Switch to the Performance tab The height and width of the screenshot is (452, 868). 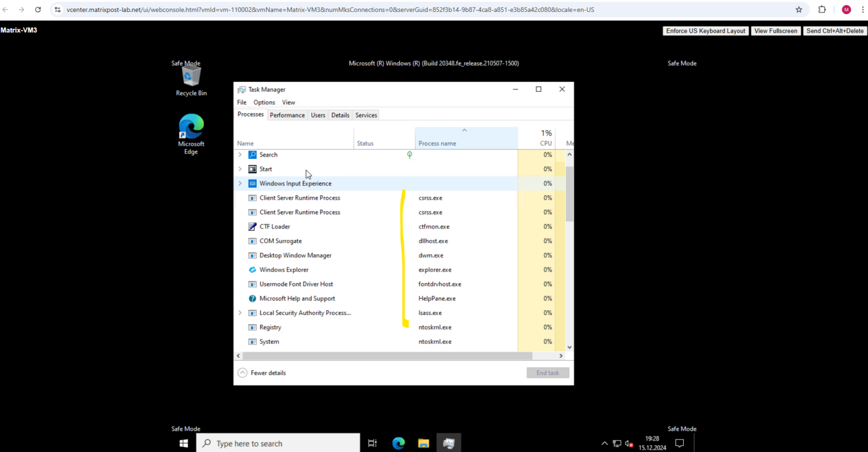point(287,115)
